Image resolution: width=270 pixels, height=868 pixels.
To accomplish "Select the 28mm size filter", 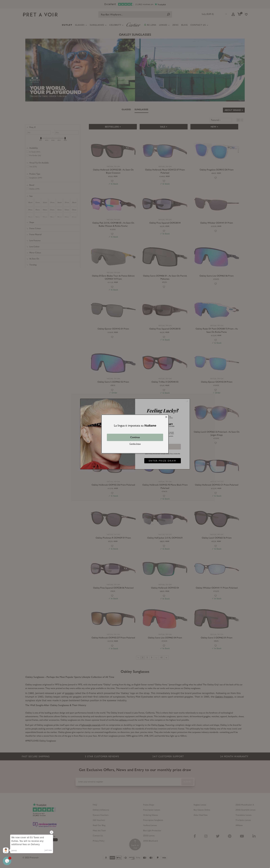I will (x=30, y=203).
